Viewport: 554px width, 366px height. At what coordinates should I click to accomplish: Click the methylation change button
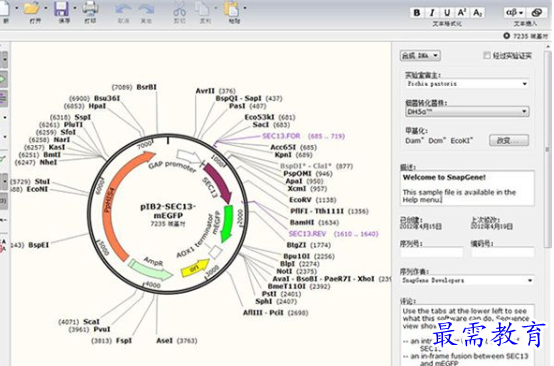(x=509, y=140)
